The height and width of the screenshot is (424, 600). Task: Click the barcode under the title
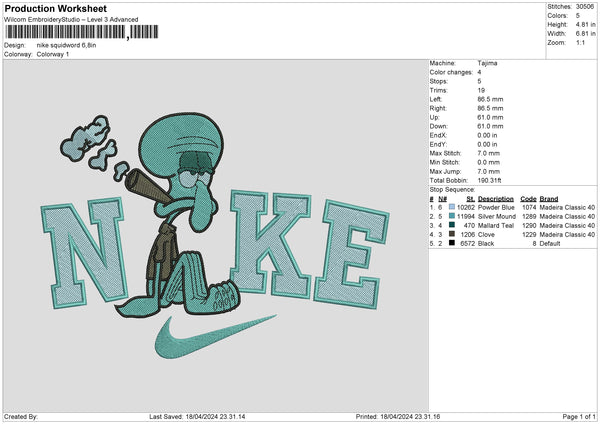(x=82, y=32)
